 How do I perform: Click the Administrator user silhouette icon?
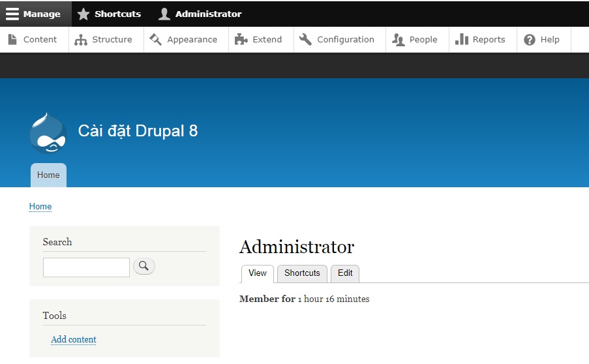point(164,14)
